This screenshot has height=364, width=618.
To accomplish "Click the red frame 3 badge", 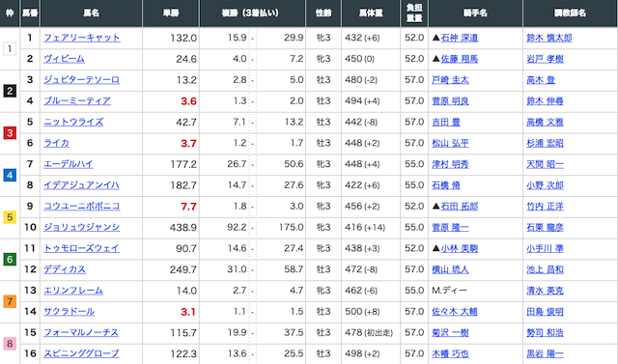I will tap(10, 133).
